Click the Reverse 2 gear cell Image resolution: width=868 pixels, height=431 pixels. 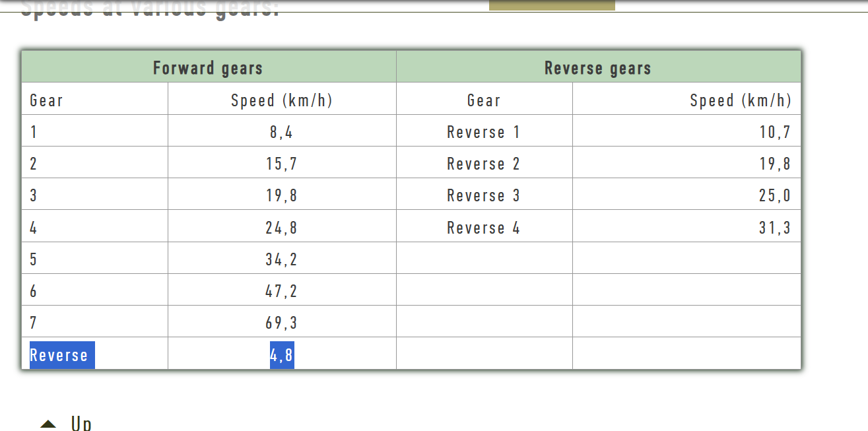coord(484,163)
